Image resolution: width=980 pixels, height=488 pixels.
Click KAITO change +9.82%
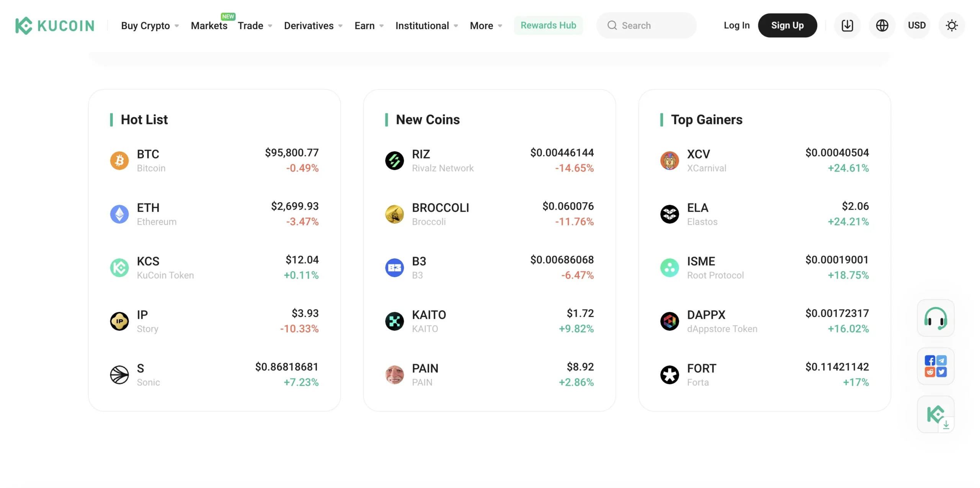point(576,329)
